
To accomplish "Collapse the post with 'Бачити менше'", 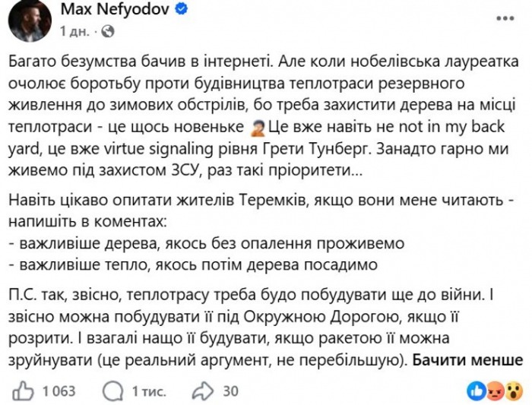I will coord(467,360).
